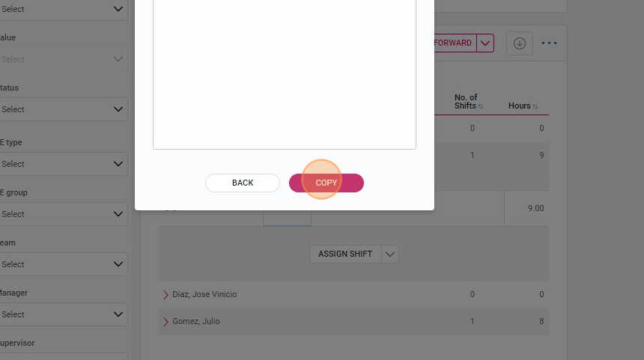Click the Assign Shift button
Viewport: 644px width, 360px height.
[x=345, y=254]
